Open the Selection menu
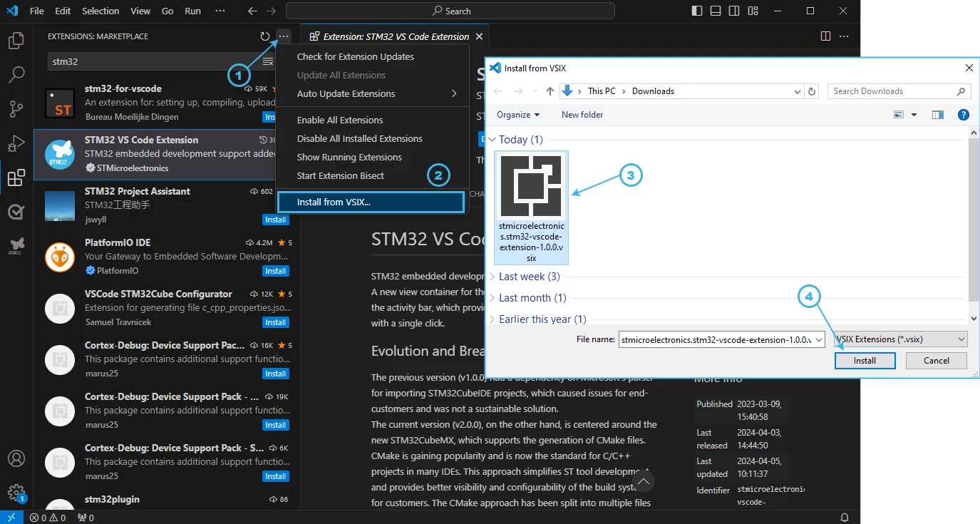Screen dimensions: 980x524 tap(100, 11)
